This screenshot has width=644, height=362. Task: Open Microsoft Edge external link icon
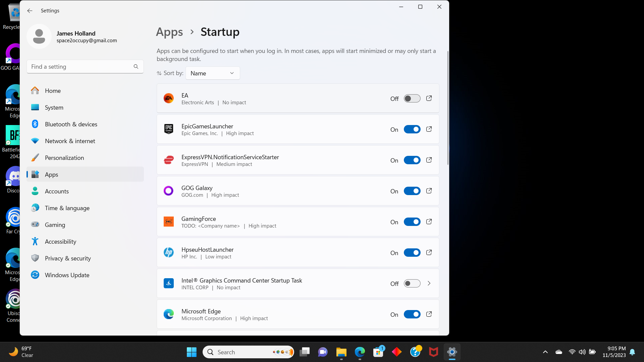(429, 314)
